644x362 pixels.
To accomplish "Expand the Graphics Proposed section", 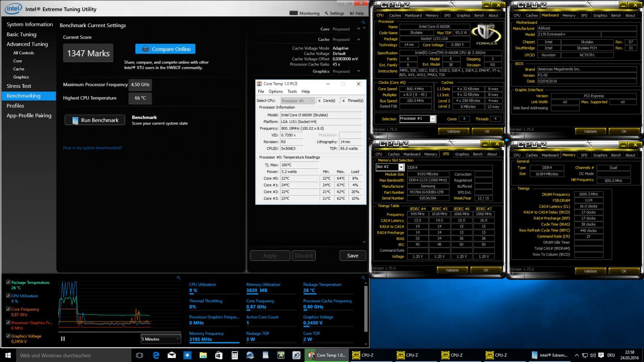I will pos(359,71).
